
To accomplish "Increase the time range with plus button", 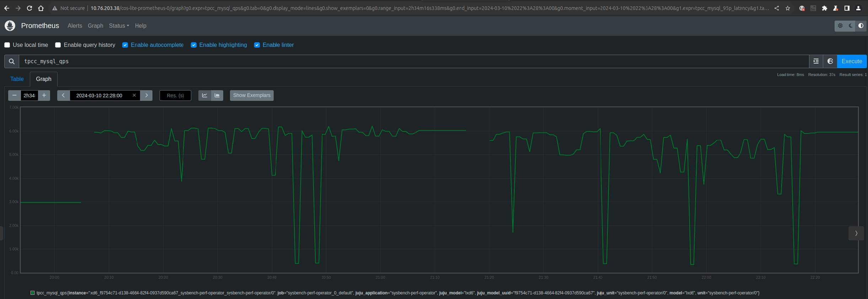I will 44,96.
